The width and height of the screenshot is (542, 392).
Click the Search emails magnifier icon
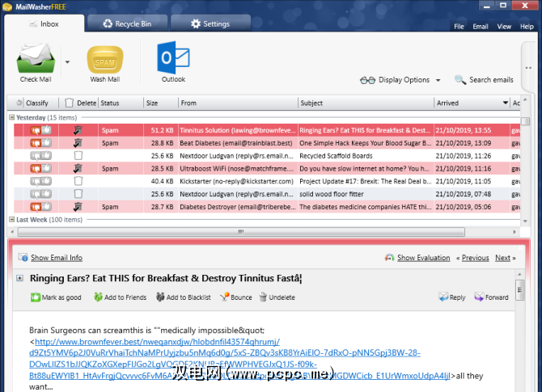[x=459, y=80]
